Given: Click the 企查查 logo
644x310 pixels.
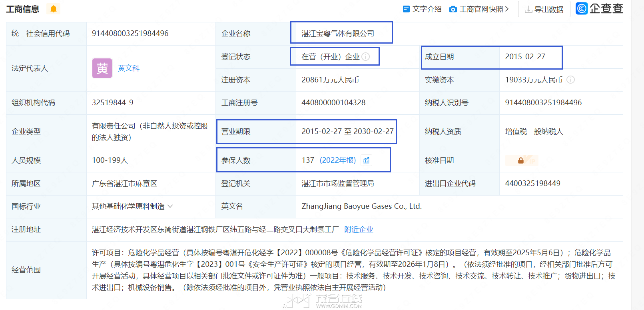Looking at the screenshot, I should click(599, 8).
